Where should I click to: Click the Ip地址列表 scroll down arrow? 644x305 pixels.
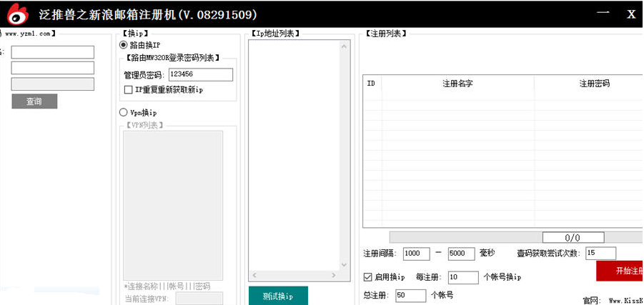point(344,265)
